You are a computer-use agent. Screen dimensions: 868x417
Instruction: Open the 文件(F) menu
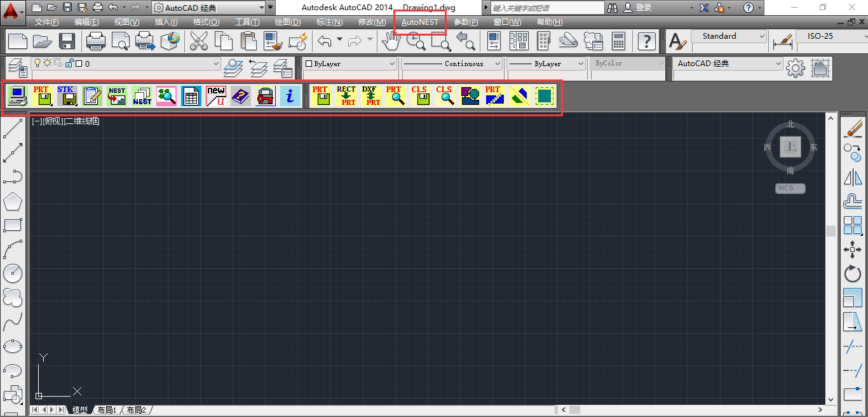click(47, 22)
